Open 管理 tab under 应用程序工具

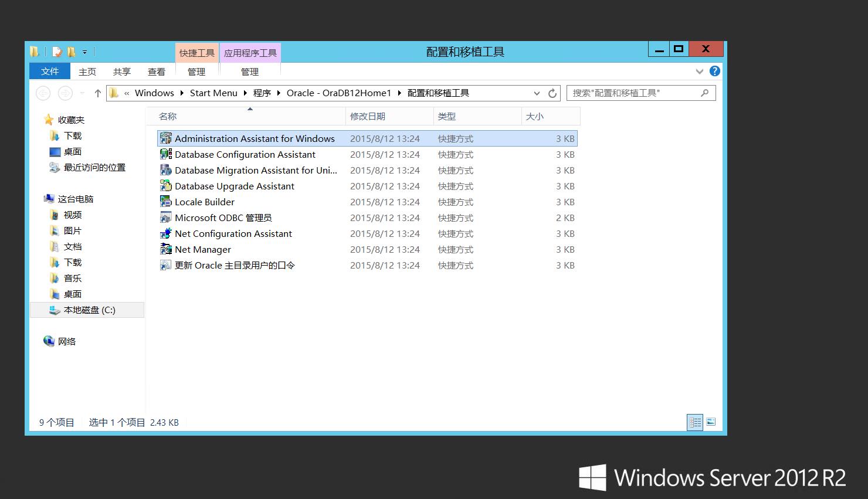click(x=250, y=72)
